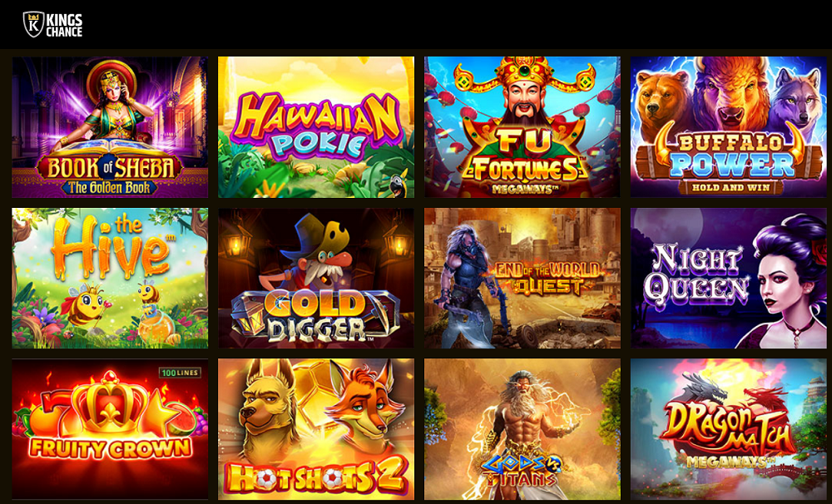
Task: Open the Gold Digger game tile
Action: tap(315, 278)
